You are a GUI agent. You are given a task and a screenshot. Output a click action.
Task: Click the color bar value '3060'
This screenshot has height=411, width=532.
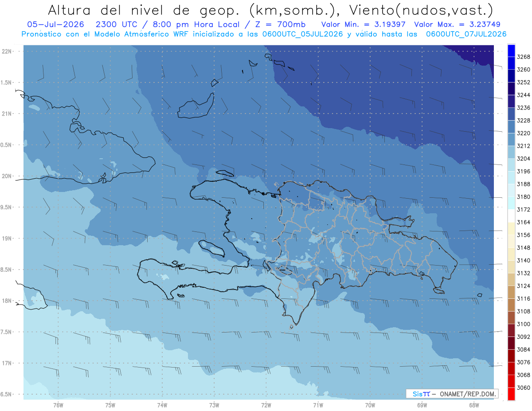point(524,388)
